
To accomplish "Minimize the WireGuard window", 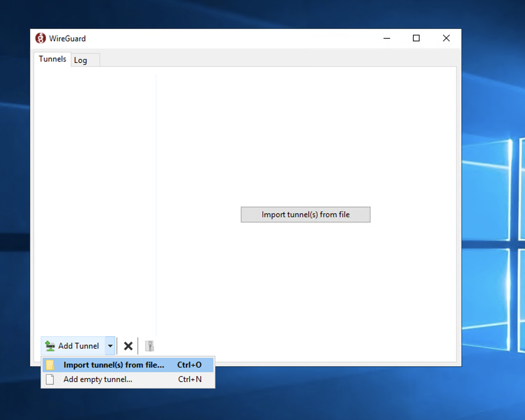I will pos(387,38).
